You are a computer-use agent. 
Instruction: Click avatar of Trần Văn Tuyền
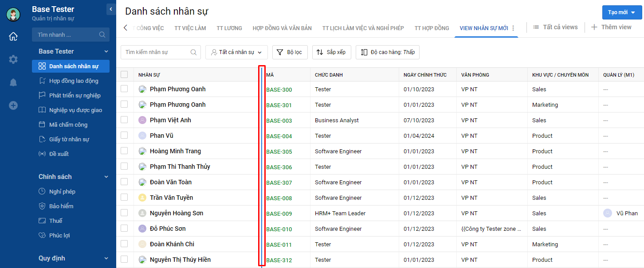click(142, 198)
